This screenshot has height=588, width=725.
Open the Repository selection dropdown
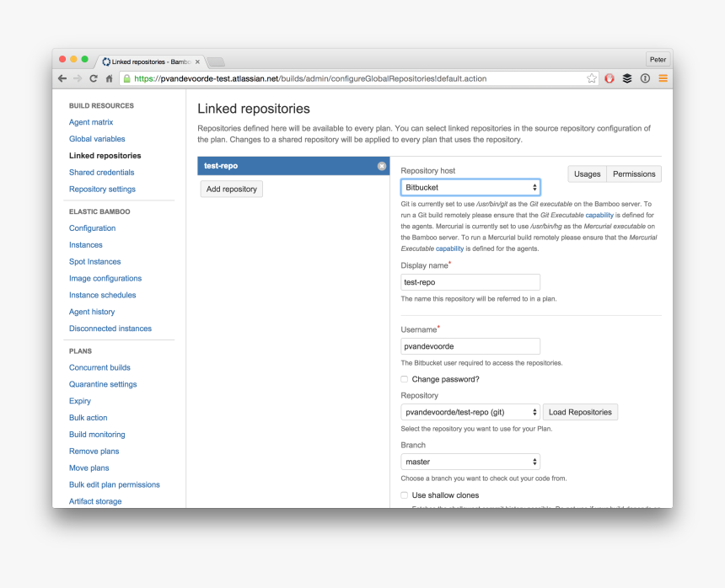[470, 412]
